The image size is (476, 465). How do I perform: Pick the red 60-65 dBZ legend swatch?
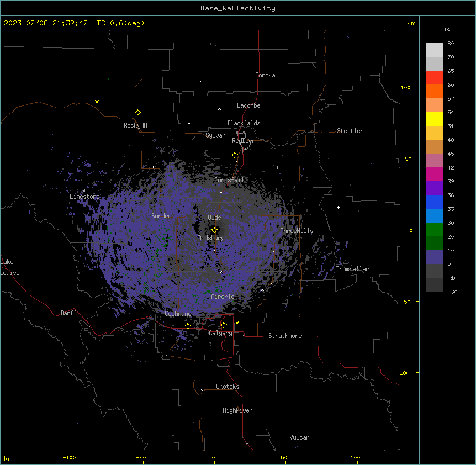[434, 77]
